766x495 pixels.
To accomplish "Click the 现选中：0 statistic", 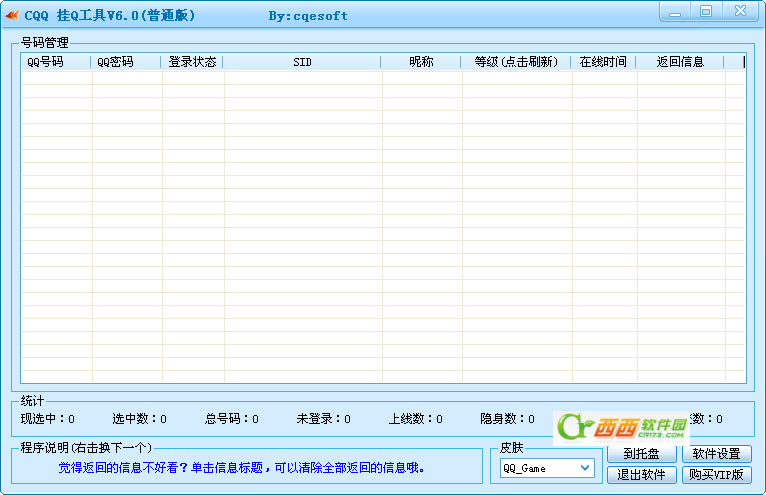I will 47,419.
